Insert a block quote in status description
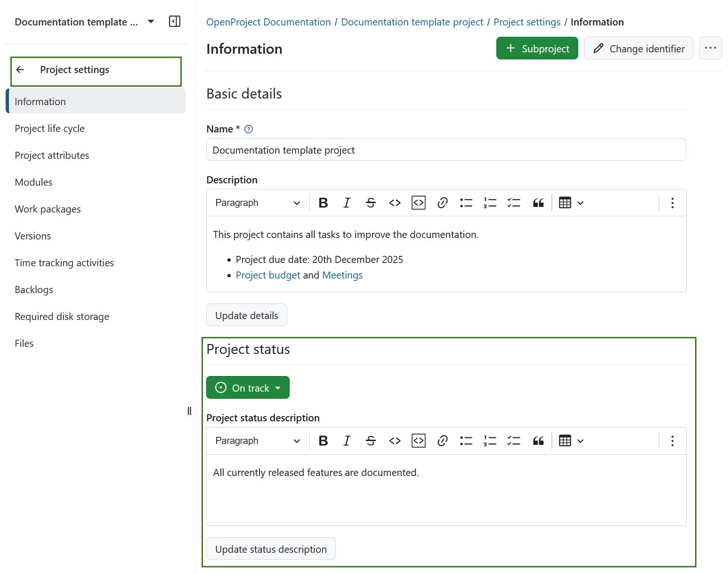Screen dimensions: 728x574 pyautogui.click(x=538, y=440)
